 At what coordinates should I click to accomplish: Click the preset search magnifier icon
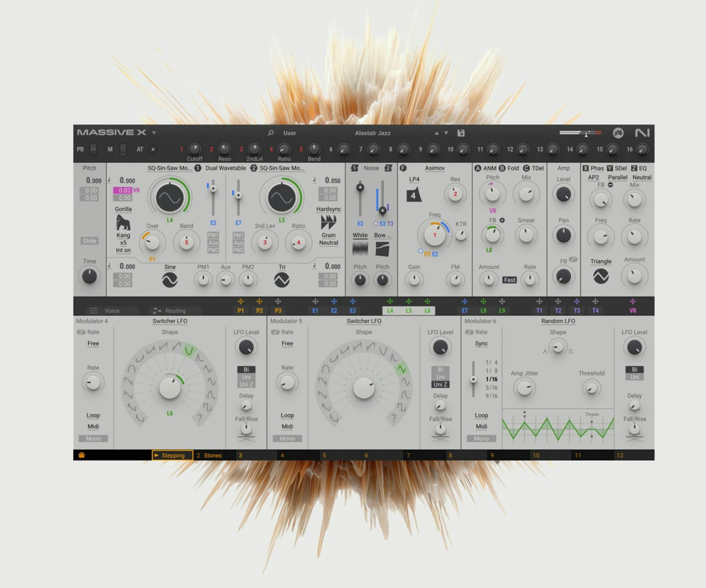click(270, 133)
